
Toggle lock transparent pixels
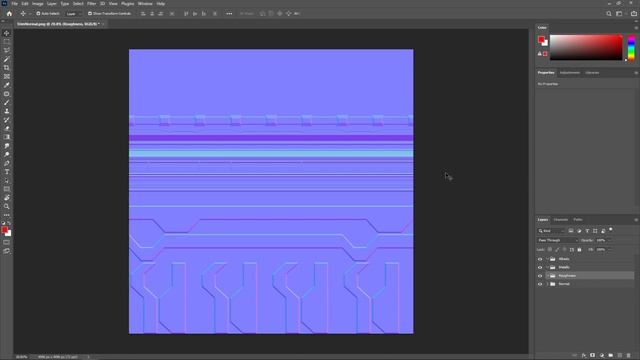click(550, 249)
